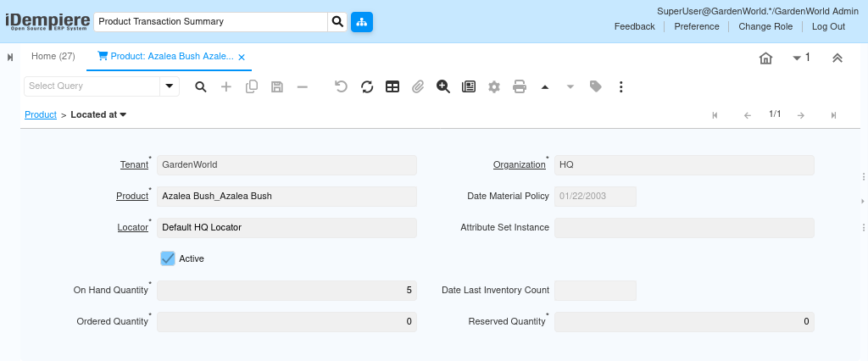Expand the Located at tab dropdown

pyautogui.click(x=123, y=114)
